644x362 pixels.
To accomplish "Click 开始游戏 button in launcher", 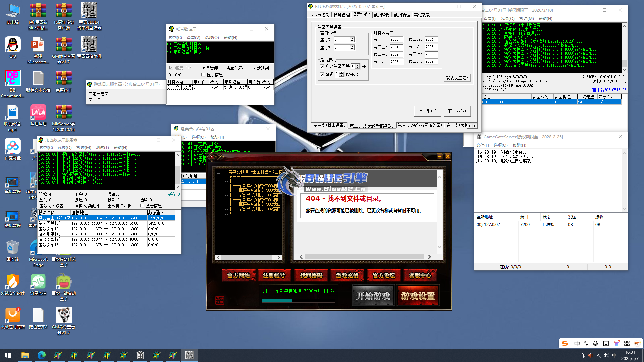I will [373, 296].
